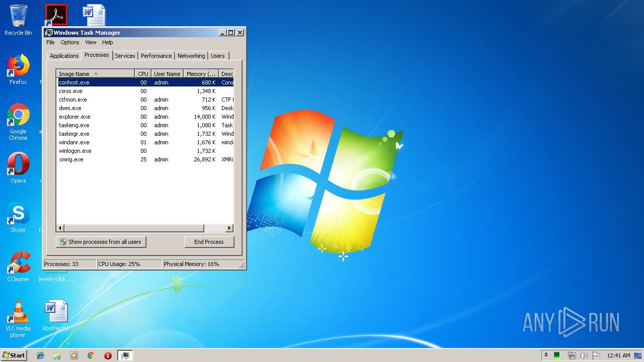Open Skype desktop shortcut
Image resolution: width=644 pixels, height=362 pixels.
click(18, 217)
